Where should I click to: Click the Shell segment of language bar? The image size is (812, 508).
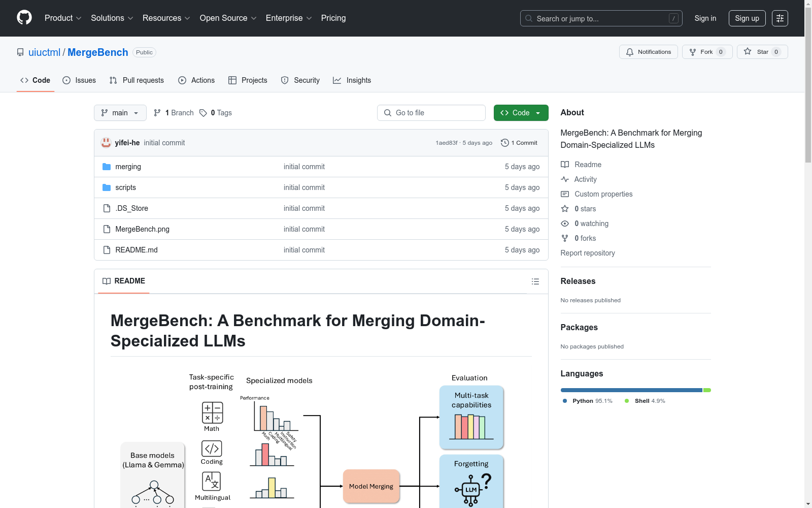tap(707, 390)
